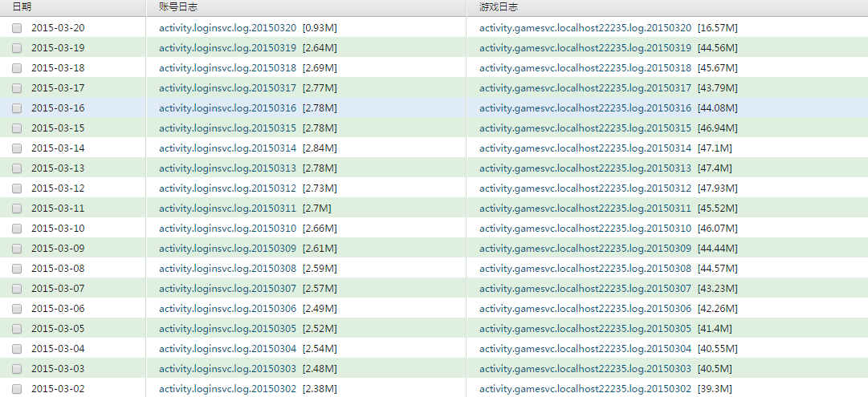Open gamesvc.localhost22235.log.20150320 game log

pos(585,27)
